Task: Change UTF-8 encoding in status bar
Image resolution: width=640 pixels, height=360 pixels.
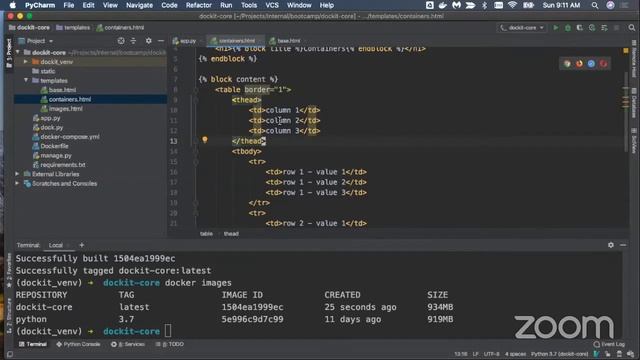Action: (x=491, y=354)
